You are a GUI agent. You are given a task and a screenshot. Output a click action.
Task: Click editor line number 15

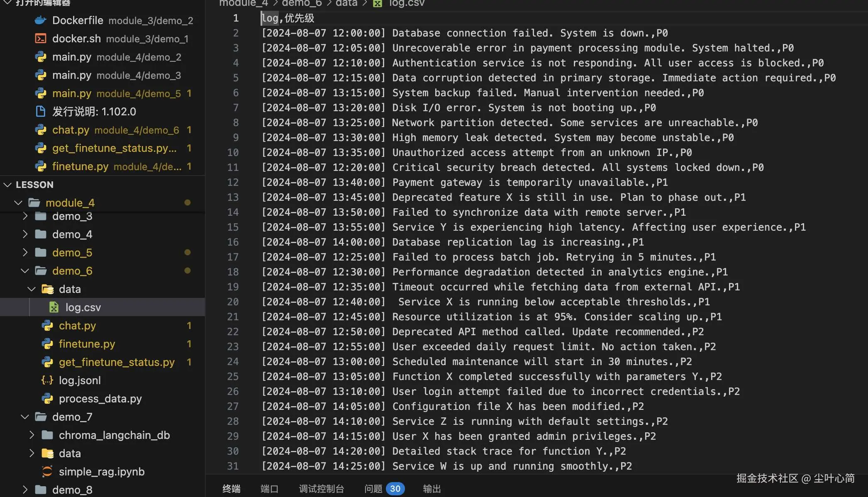[x=233, y=227]
